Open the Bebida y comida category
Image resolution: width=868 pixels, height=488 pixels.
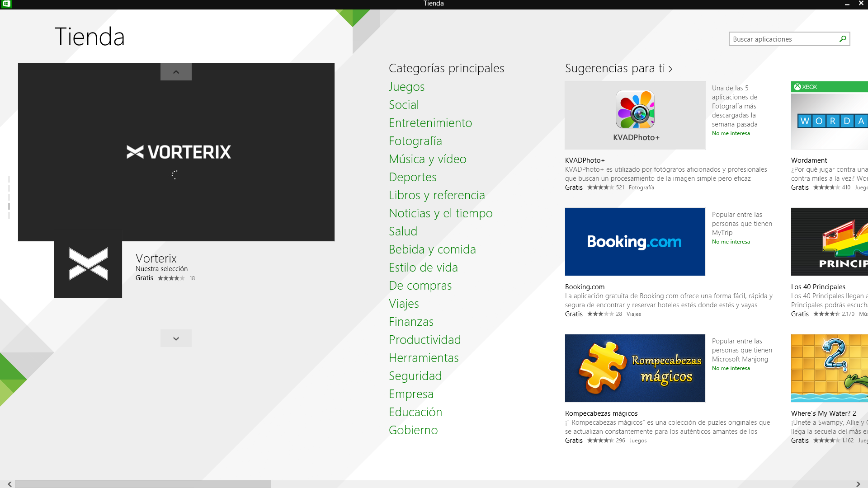[432, 249]
